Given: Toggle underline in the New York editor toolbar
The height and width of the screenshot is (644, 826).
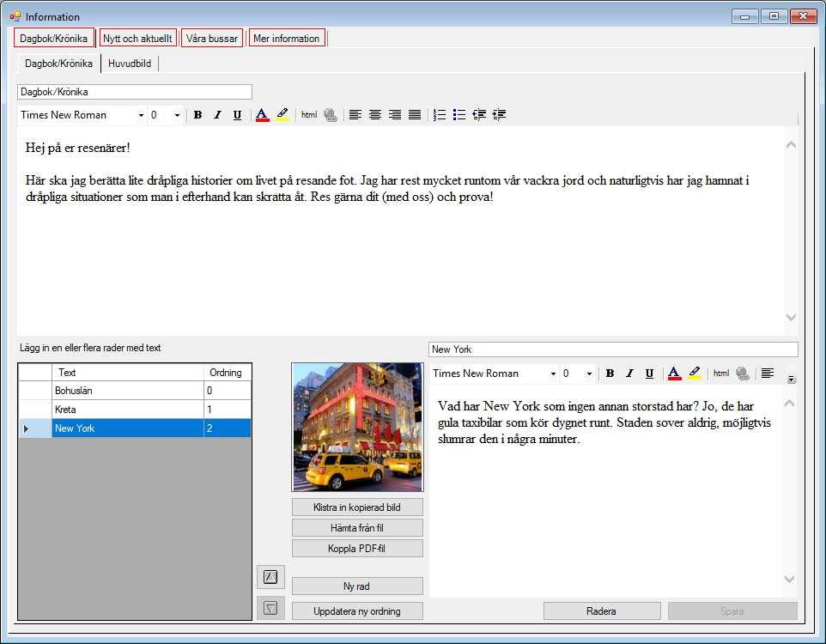Looking at the screenshot, I should [649, 374].
